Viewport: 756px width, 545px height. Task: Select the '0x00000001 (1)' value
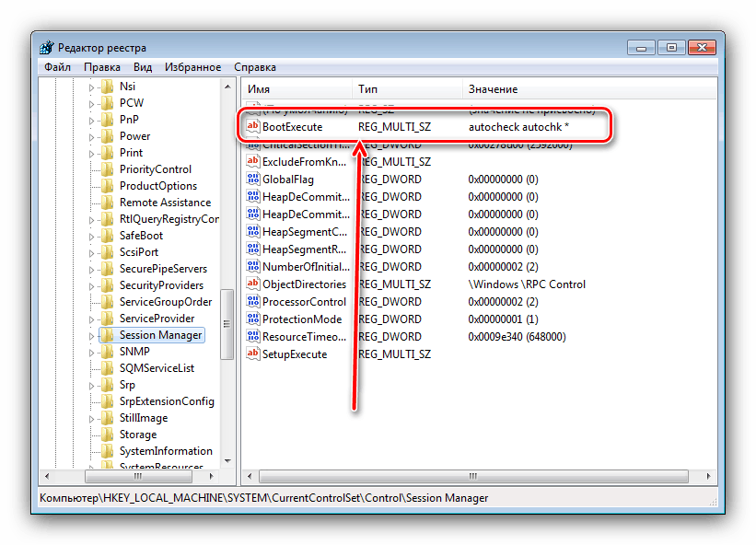503,319
